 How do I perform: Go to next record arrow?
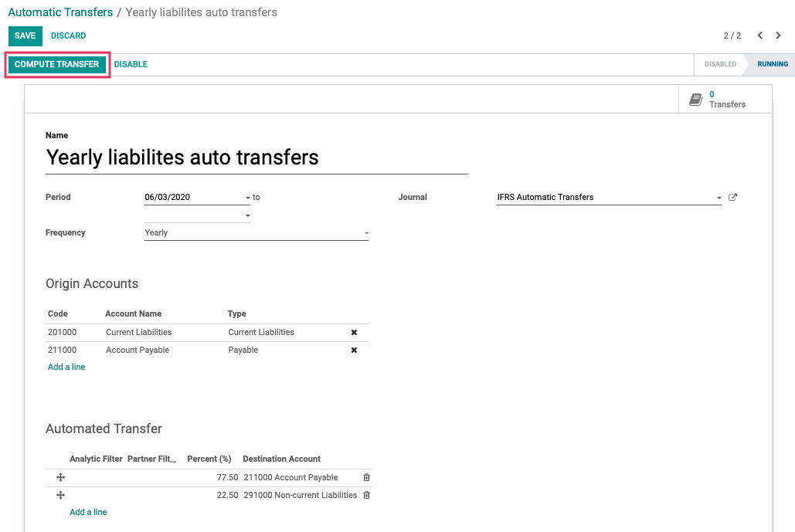point(778,36)
